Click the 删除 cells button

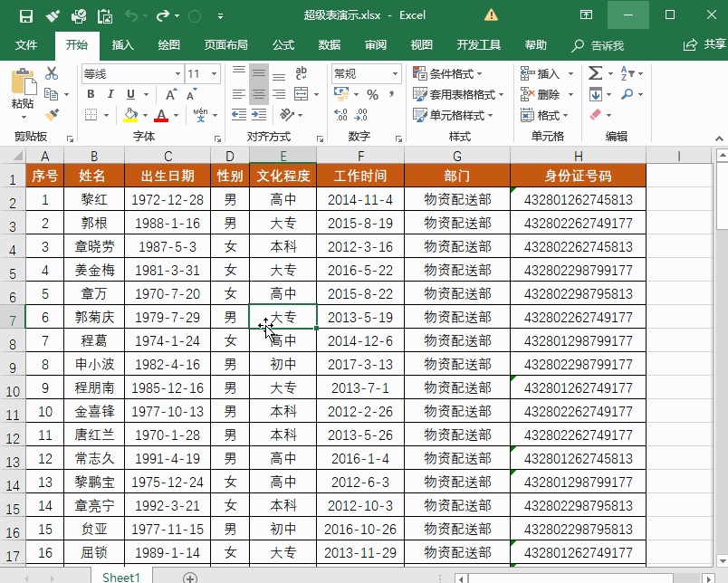540,95
